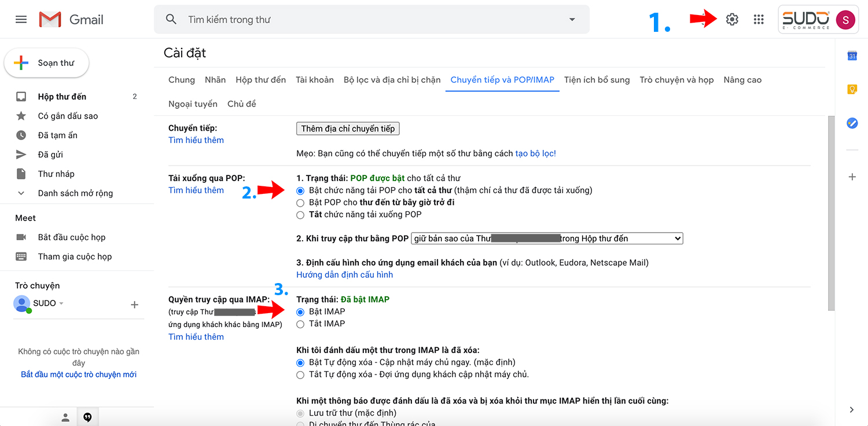Click the settings gear icon
The image size is (868, 426).
click(731, 19)
